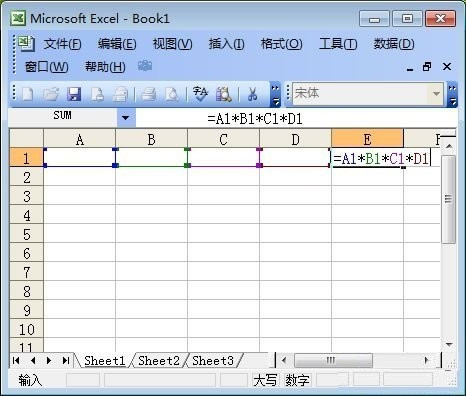Expand Formatting toolbar options chevron
This screenshot has height=396, width=466.
pos(452,94)
